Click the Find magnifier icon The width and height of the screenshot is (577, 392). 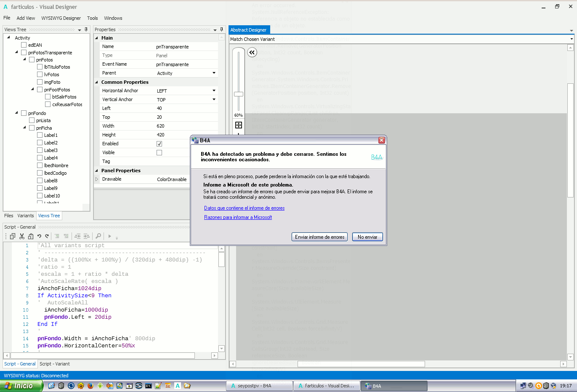(x=98, y=236)
